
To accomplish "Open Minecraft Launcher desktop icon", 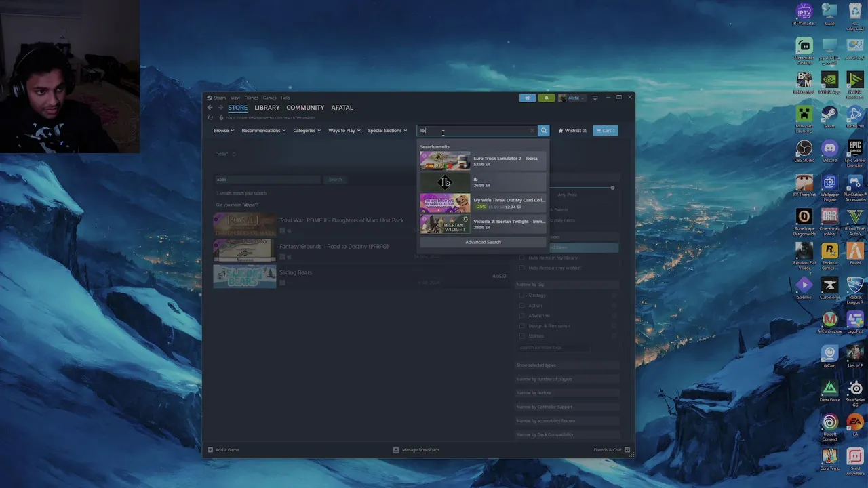I will [x=804, y=118].
